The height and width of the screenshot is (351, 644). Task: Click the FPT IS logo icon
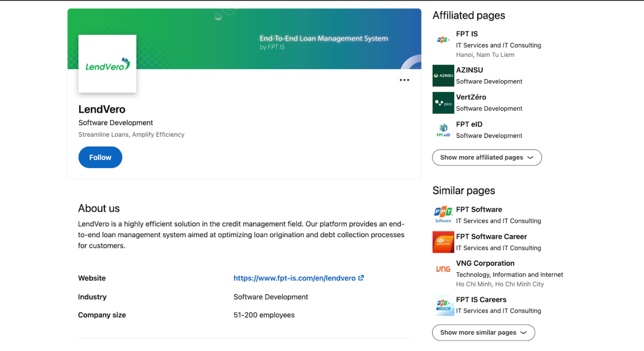click(x=443, y=40)
